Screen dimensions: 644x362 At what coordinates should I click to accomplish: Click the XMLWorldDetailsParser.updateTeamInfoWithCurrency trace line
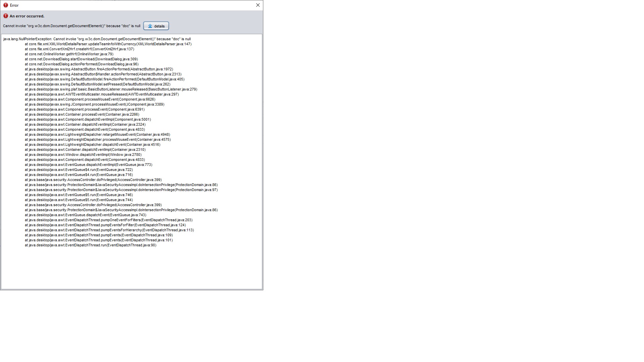coord(108,44)
